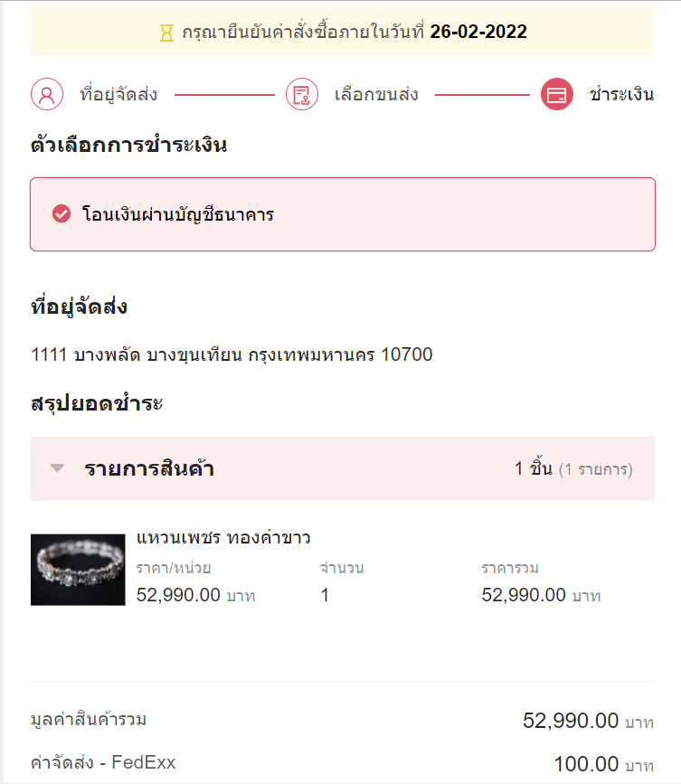
Task: Click the select shipping step icon
Action: tap(302, 94)
